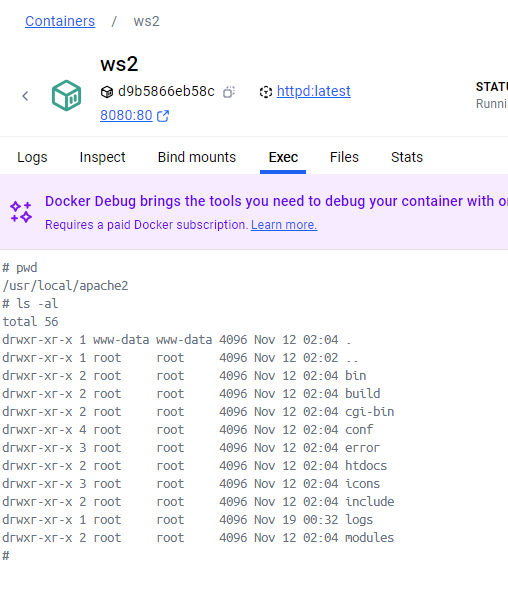Select the Bind mounts tab
This screenshot has height=612, width=508.
tap(197, 157)
